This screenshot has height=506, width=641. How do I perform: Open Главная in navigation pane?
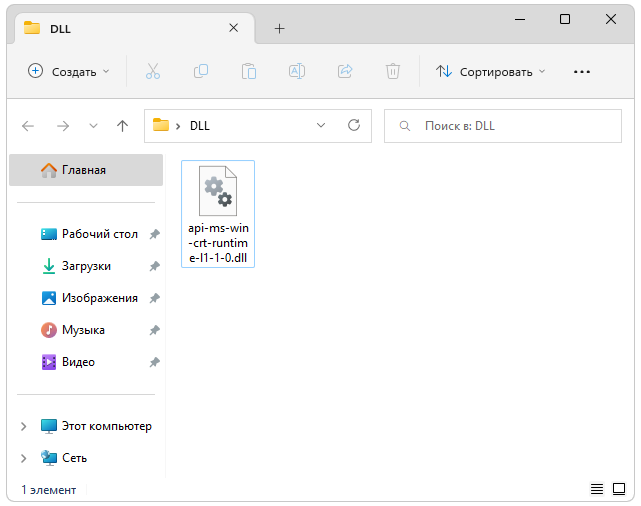coord(86,170)
